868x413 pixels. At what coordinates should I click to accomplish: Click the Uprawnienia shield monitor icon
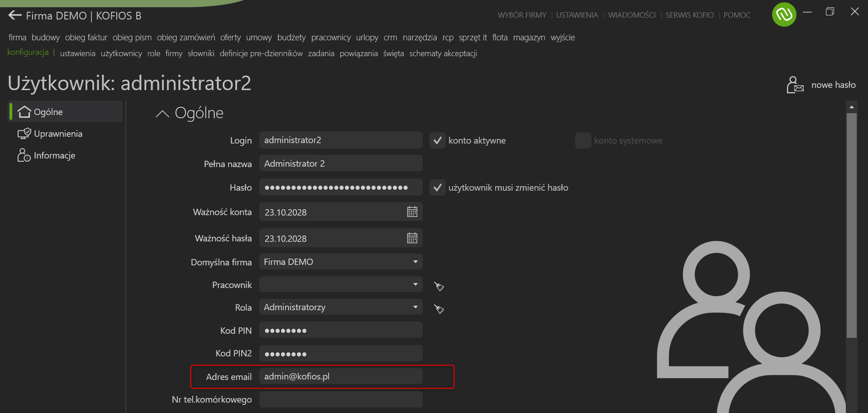24,134
